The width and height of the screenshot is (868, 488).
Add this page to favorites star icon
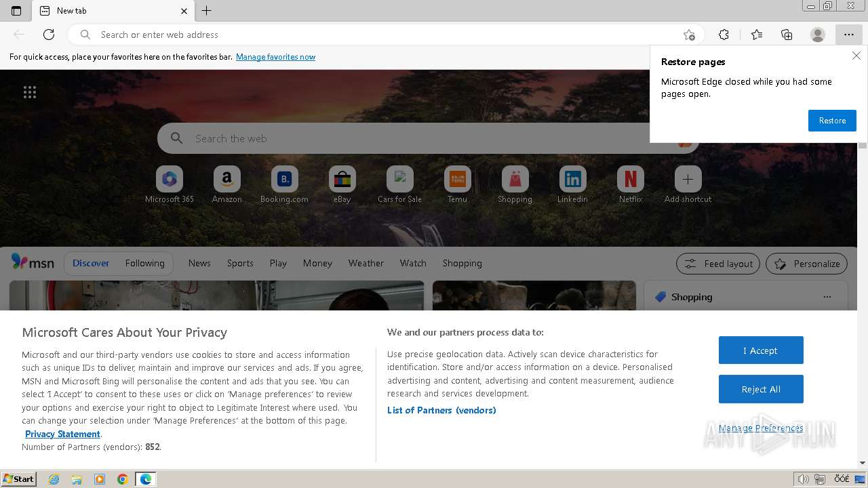tap(689, 35)
